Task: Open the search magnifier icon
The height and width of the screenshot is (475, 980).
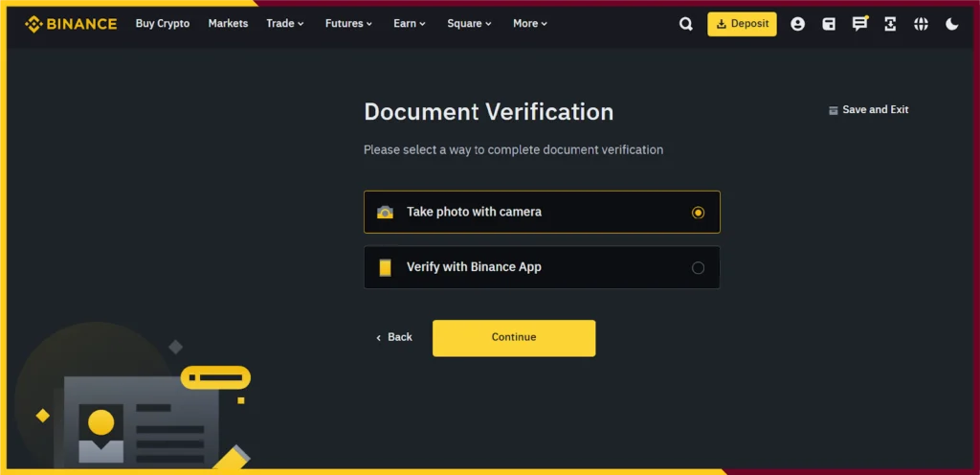Action: (x=685, y=24)
